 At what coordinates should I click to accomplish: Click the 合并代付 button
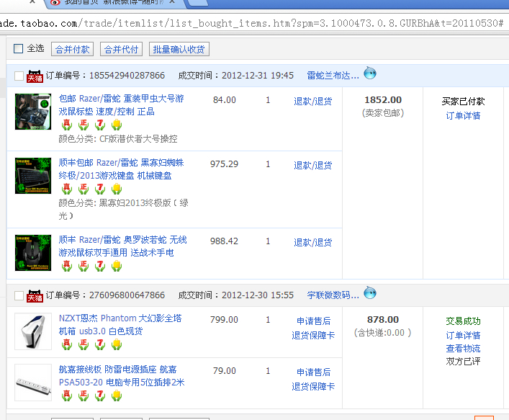click(121, 49)
